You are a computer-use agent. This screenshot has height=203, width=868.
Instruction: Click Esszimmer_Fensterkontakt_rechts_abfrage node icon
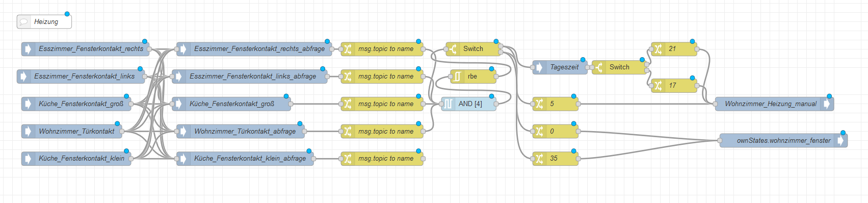183,49
